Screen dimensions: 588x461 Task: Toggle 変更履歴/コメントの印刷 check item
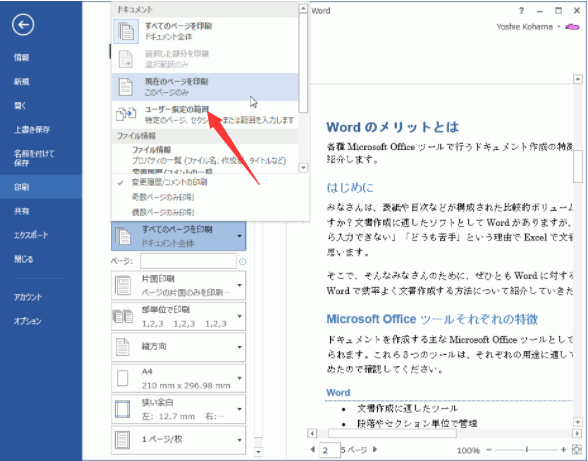tap(169, 182)
